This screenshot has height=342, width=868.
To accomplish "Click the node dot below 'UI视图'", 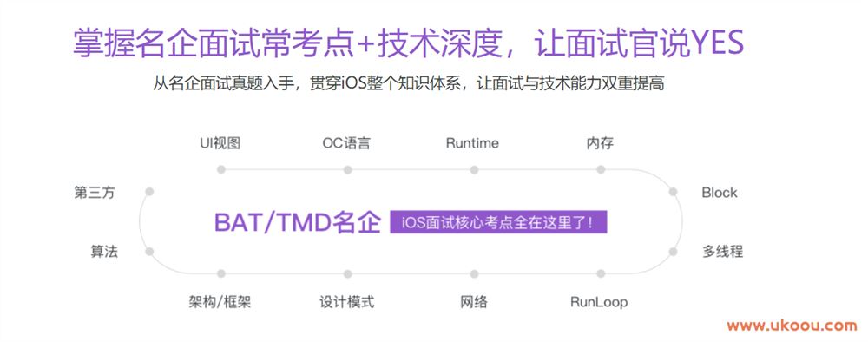I will pos(220,169).
